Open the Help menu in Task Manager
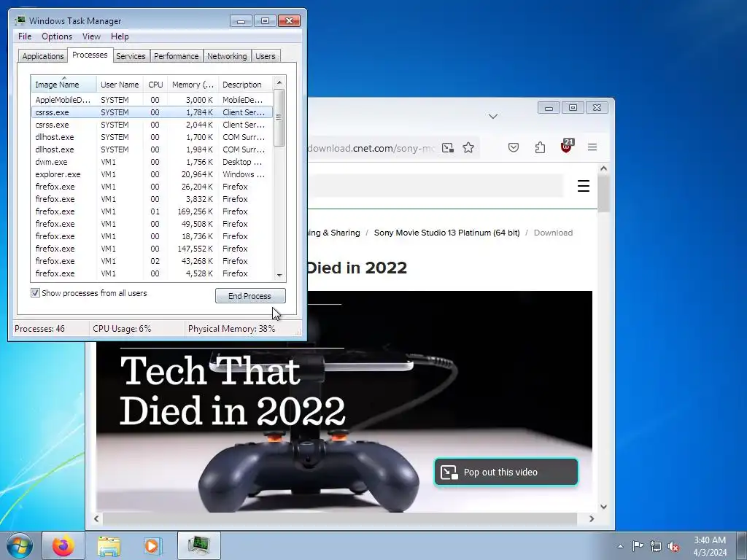 [120, 36]
